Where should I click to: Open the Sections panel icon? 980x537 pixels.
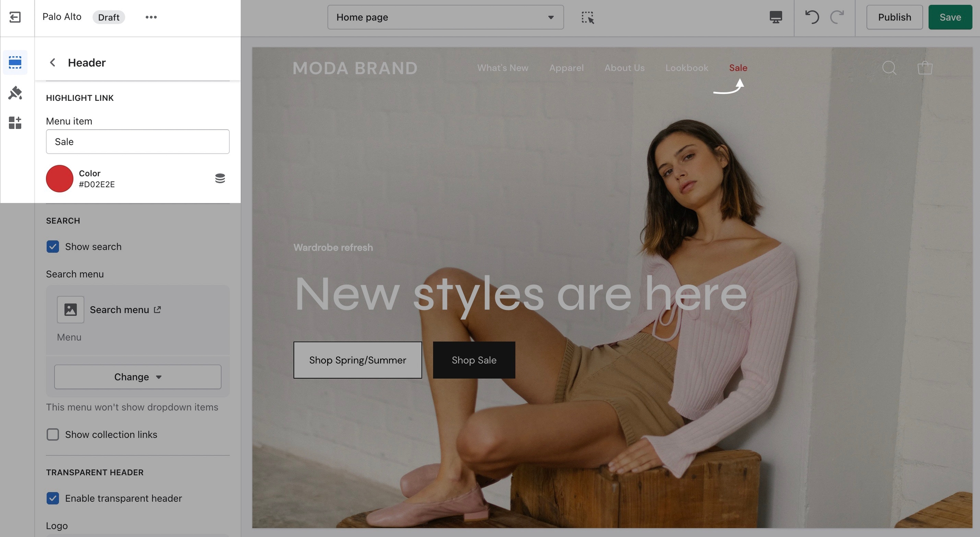tap(15, 63)
